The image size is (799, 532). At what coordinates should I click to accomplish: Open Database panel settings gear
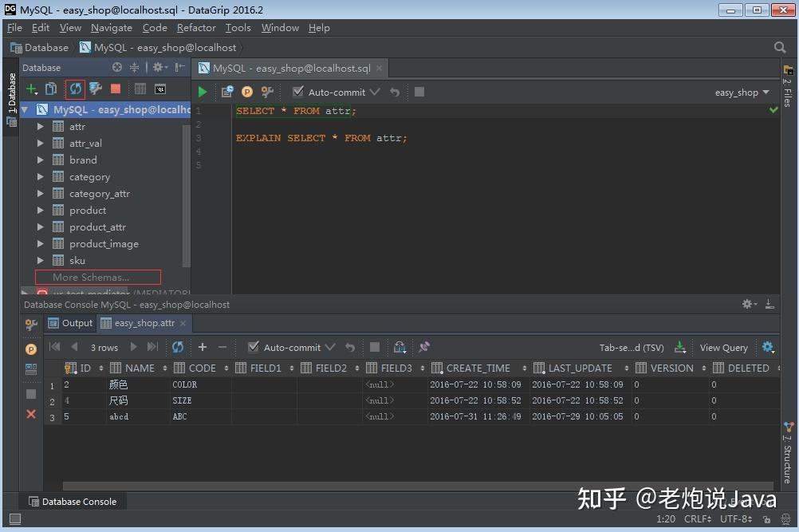157,67
